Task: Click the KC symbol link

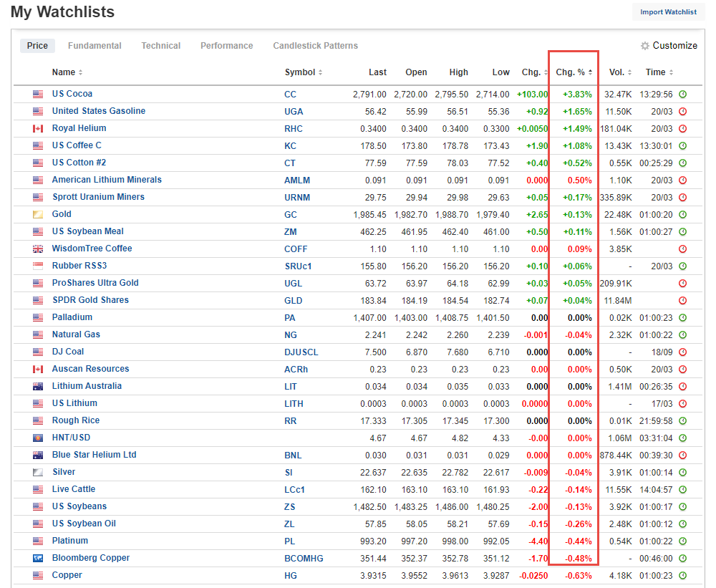Action: (x=290, y=146)
